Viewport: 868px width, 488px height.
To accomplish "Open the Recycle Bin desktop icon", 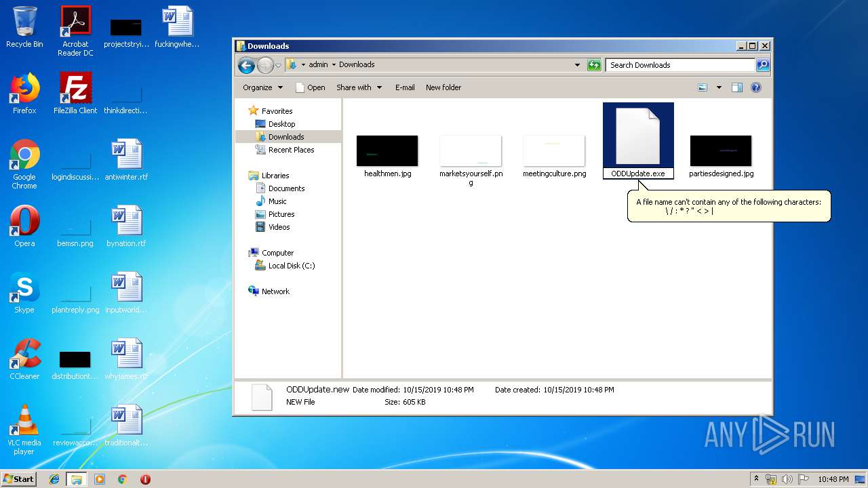I will (24, 27).
